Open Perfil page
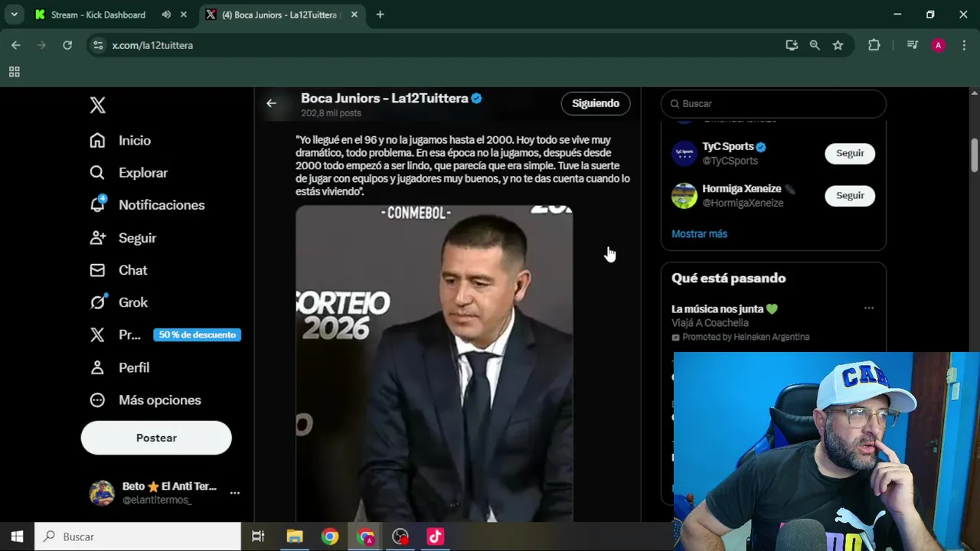This screenshot has width=980, height=551. click(119, 367)
